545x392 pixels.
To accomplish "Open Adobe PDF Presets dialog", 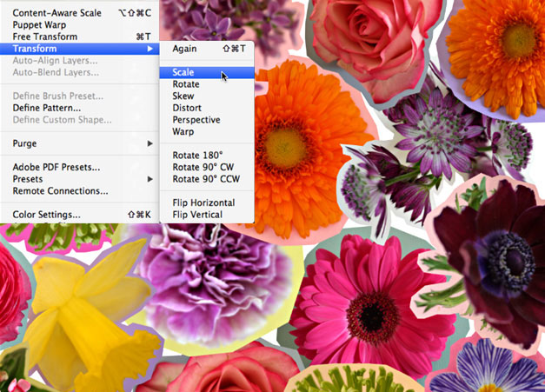I will pos(79,167).
